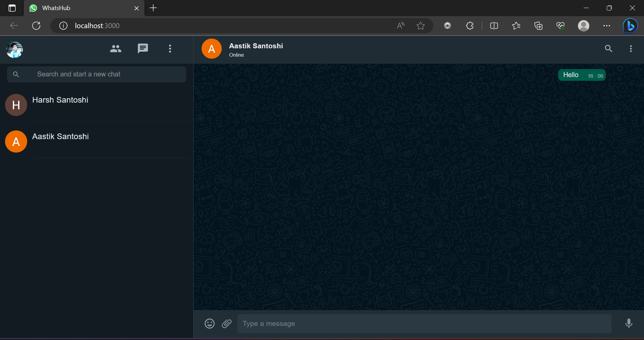Open Bing Copilot in the browser toolbar
This screenshot has width=644, height=340.
pos(630,26)
